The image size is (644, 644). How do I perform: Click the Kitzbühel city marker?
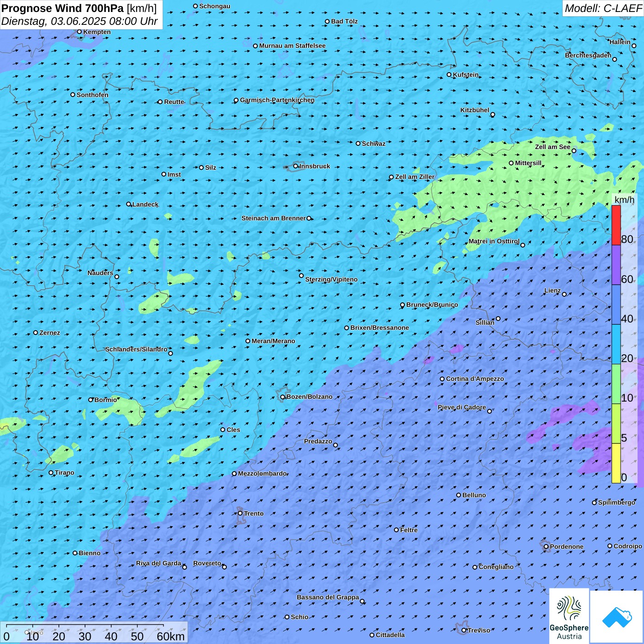click(493, 115)
